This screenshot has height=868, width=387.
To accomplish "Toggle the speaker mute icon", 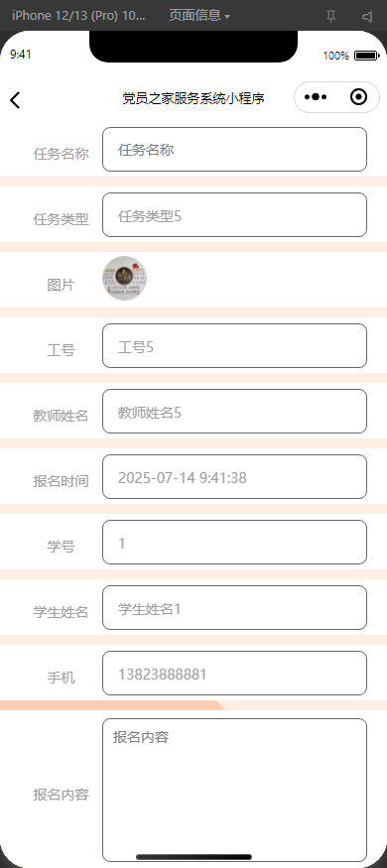I will (367, 17).
